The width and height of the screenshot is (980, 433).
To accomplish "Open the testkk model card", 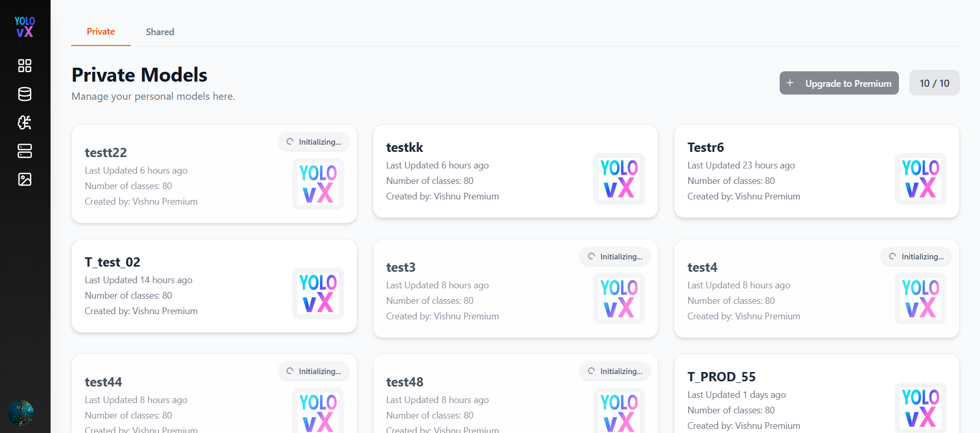I will click(515, 171).
